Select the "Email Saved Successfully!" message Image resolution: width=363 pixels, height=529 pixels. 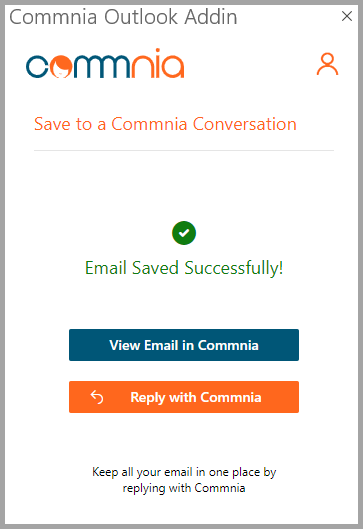[x=184, y=268]
